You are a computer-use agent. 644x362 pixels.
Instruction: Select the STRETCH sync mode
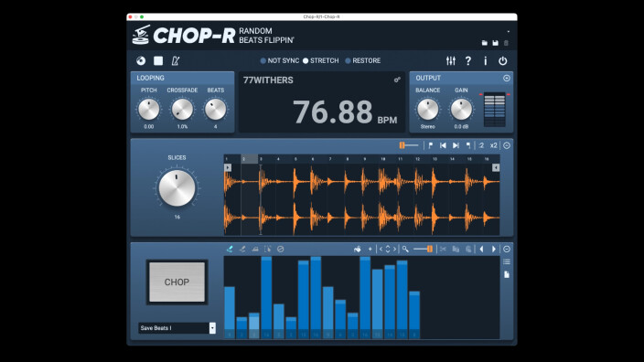321,60
